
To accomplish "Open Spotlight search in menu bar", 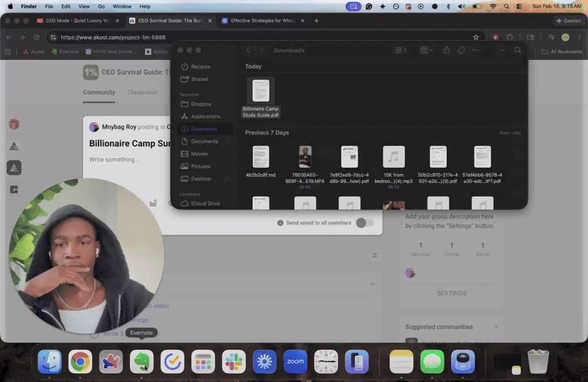I will tap(506, 6).
